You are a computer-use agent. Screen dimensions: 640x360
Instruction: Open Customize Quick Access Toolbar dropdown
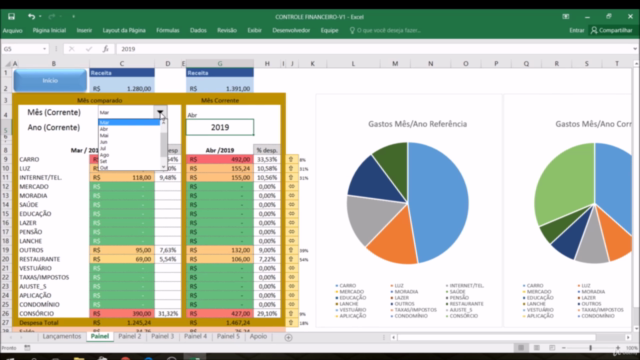click(x=73, y=17)
